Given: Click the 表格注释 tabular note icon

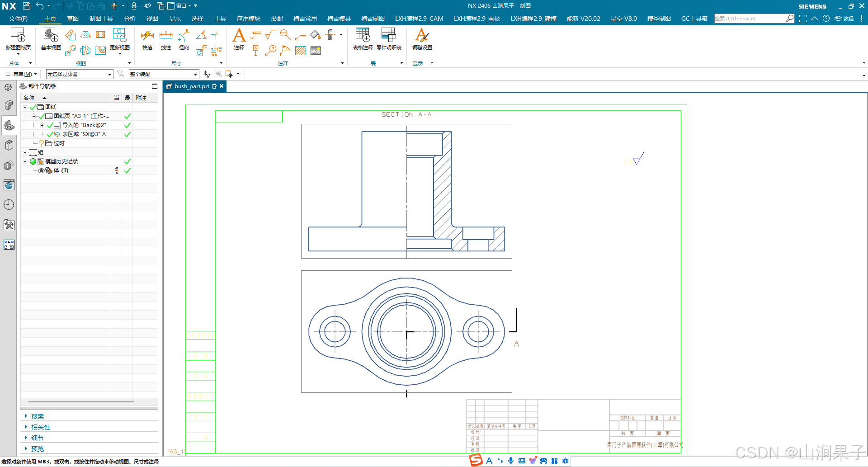Looking at the screenshot, I should pos(363,35).
